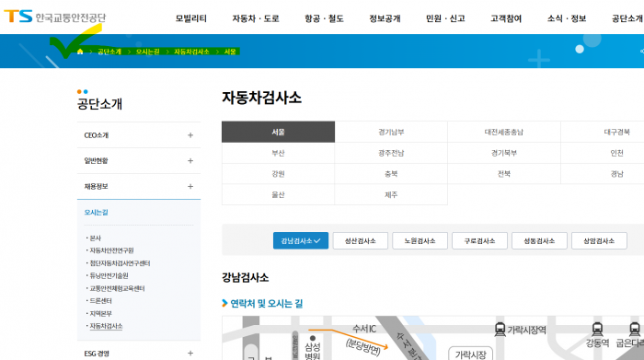The height and width of the screenshot is (360, 644).
Task: Choose the 노원검사소 button
Action: (420, 241)
